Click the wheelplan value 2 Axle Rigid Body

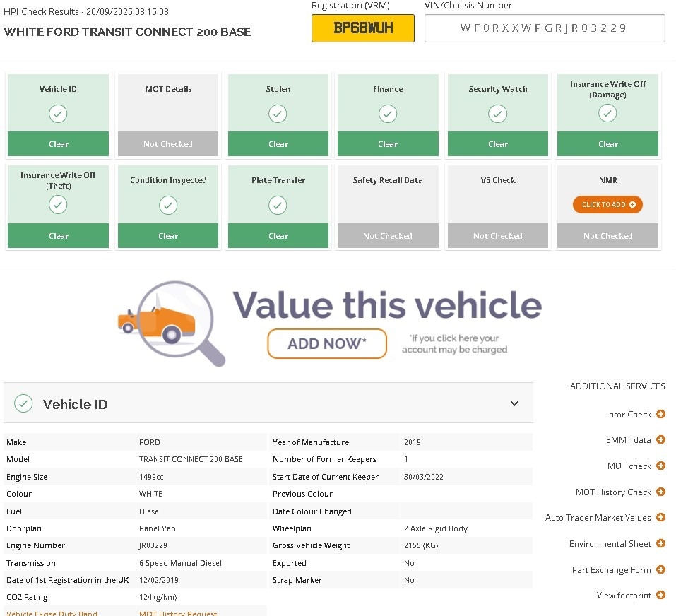(x=435, y=528)
